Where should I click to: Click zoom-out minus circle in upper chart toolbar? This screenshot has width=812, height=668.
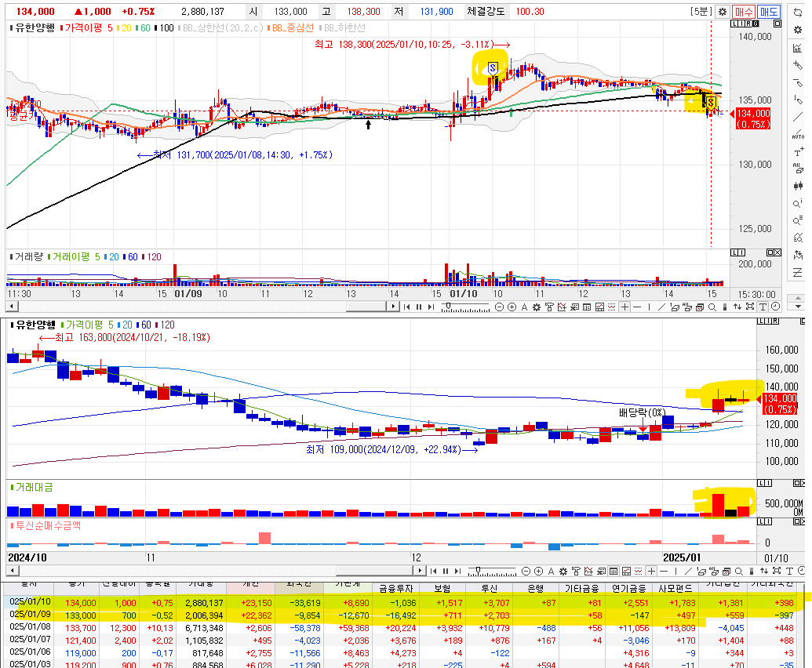(499, 307)
